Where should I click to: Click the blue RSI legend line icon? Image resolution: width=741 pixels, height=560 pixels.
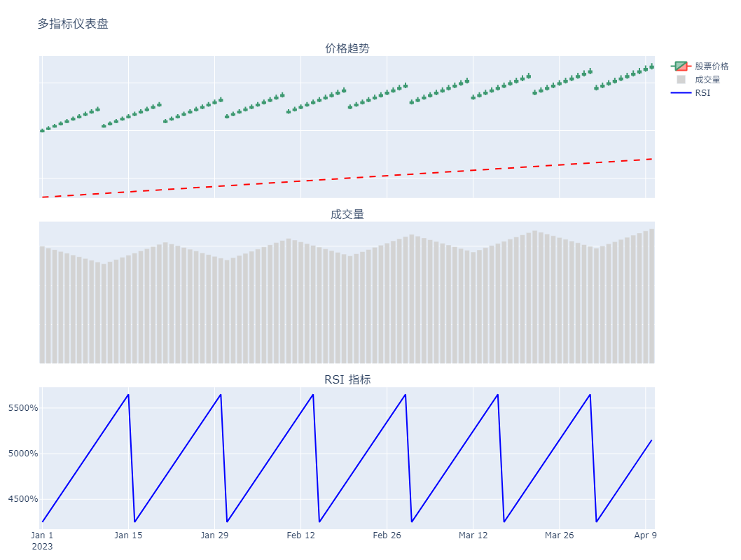(681, 92)
